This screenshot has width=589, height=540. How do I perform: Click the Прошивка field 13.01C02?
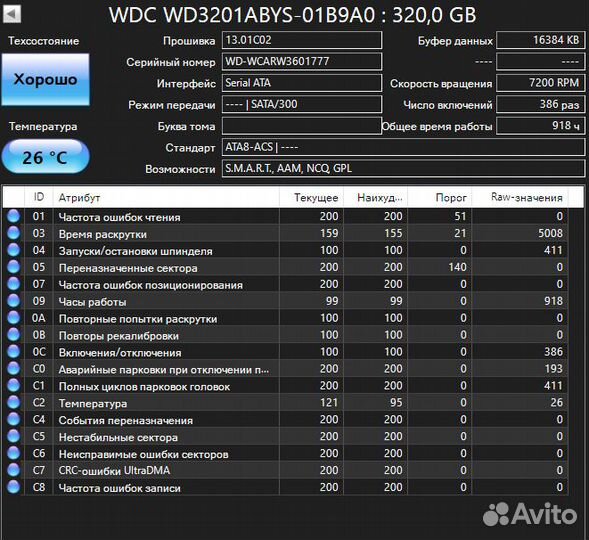click(x=302, y=40)
